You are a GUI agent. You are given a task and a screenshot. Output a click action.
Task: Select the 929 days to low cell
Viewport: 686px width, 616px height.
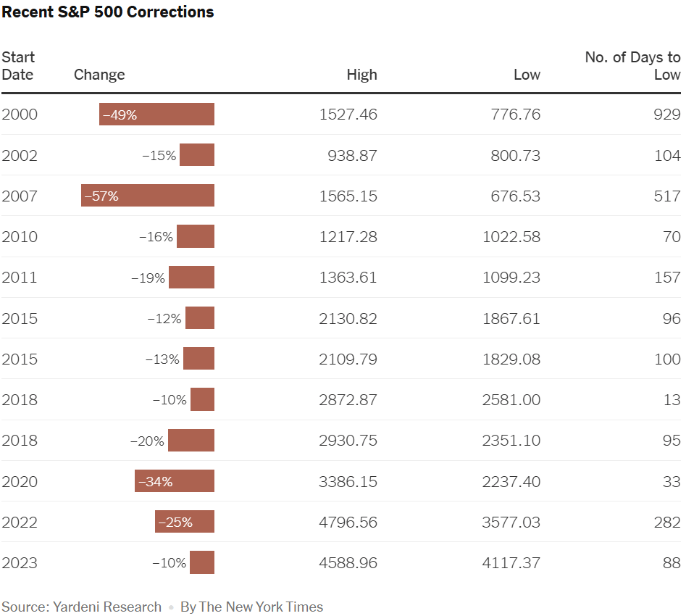point(666,115)
